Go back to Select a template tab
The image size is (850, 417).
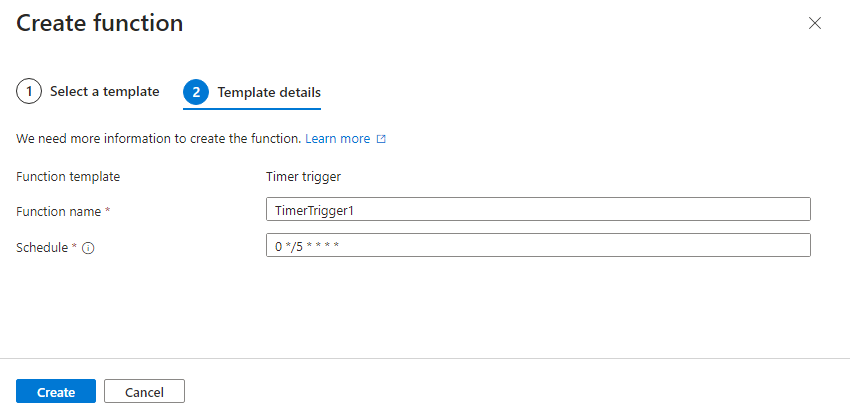pyautogui.click(x=104, y=92)
